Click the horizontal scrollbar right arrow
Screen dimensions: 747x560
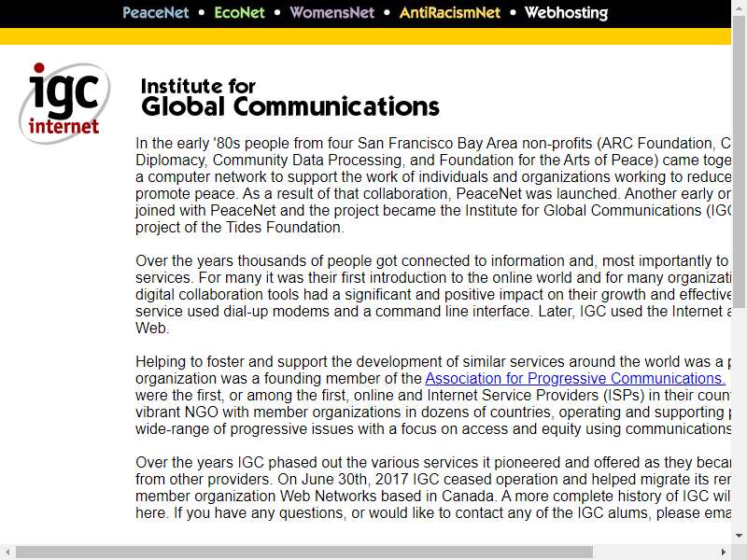click(724, 553)
